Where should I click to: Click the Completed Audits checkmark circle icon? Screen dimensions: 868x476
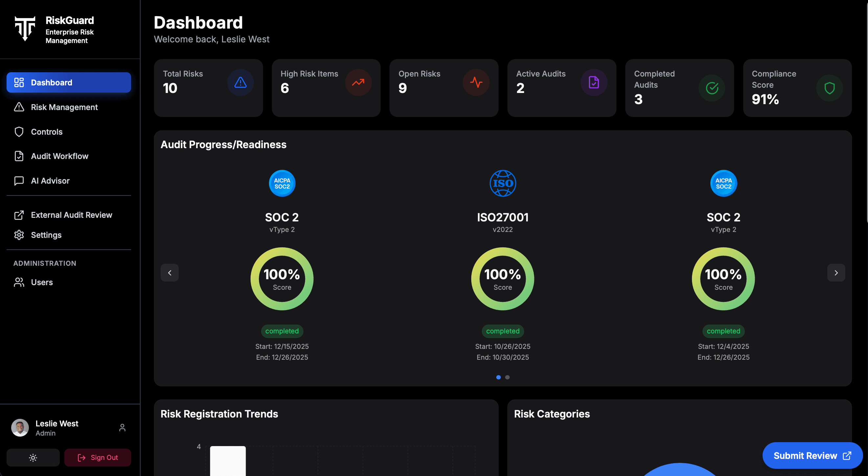[x=712, y=88]
